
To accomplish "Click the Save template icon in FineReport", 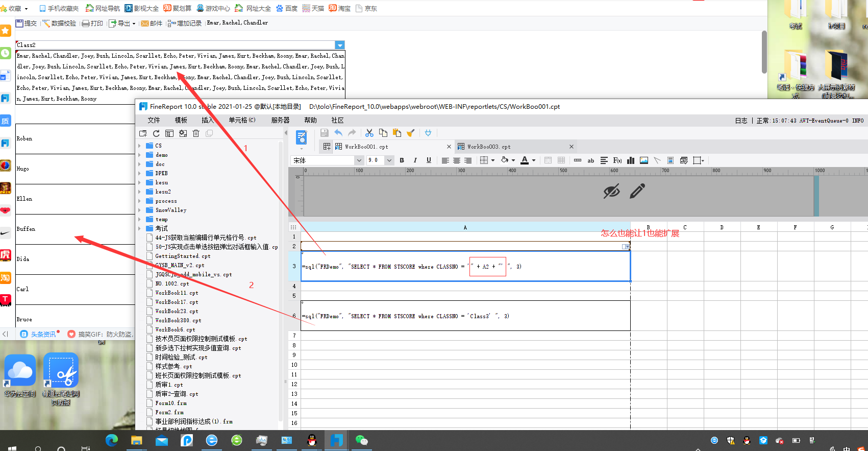I will point(324,133).
